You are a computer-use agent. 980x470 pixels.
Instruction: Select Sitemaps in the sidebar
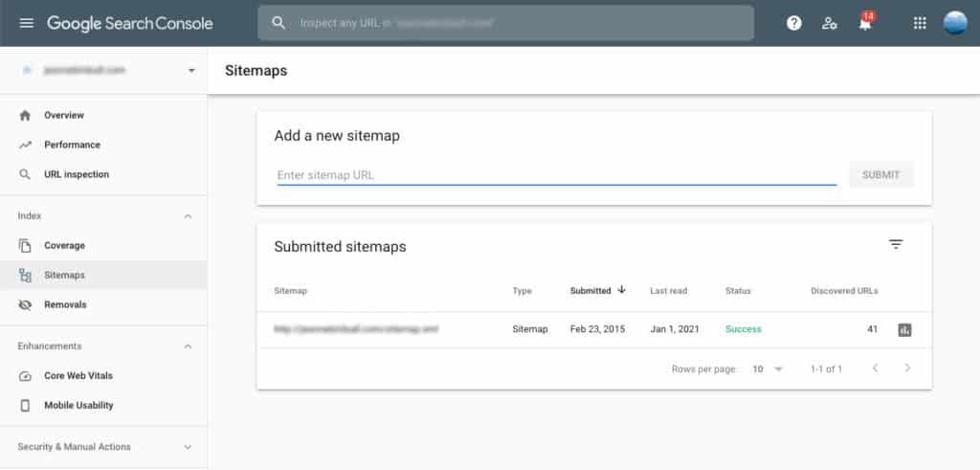(64, 275)
